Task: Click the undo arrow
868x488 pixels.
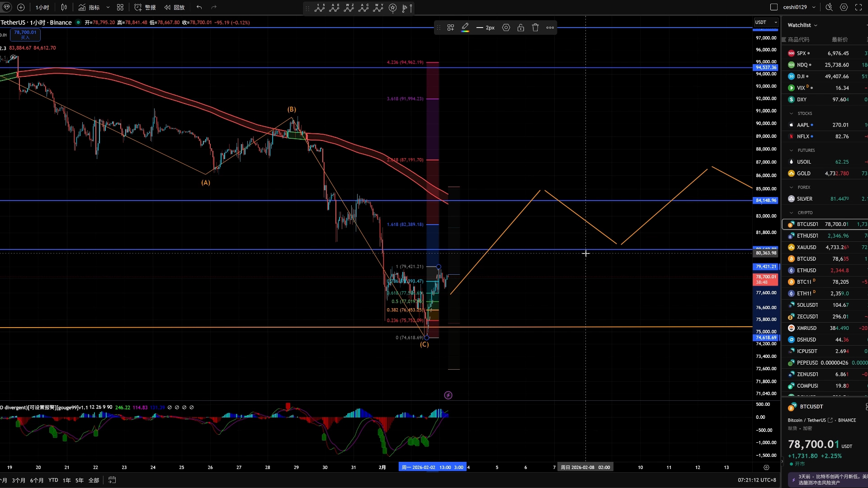Action: pyautogui.click(x=199, y=7)
